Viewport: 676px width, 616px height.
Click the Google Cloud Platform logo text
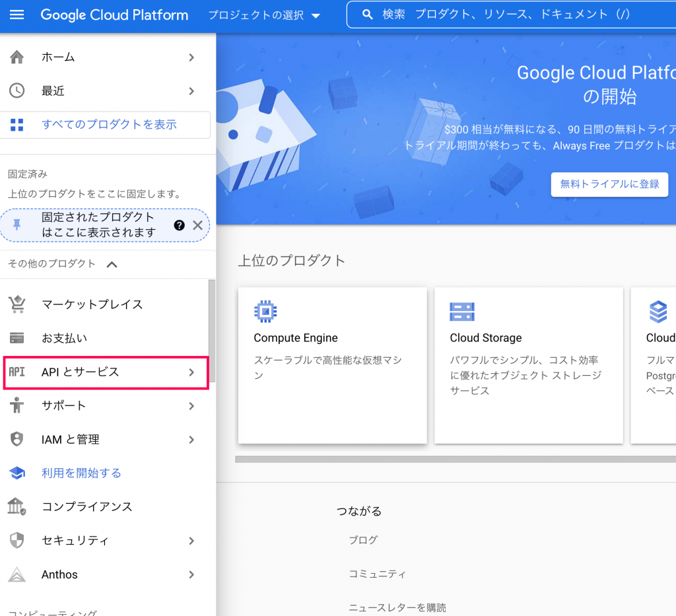[x=114, y=15]
